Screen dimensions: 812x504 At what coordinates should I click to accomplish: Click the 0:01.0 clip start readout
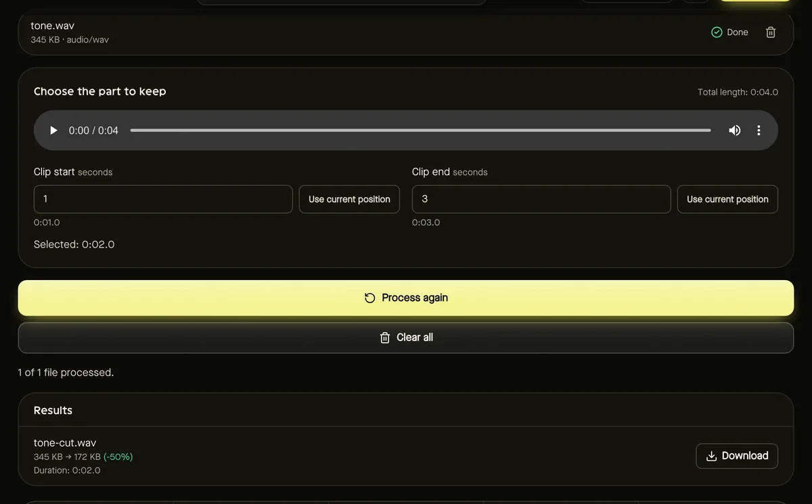tap(47, 223)
